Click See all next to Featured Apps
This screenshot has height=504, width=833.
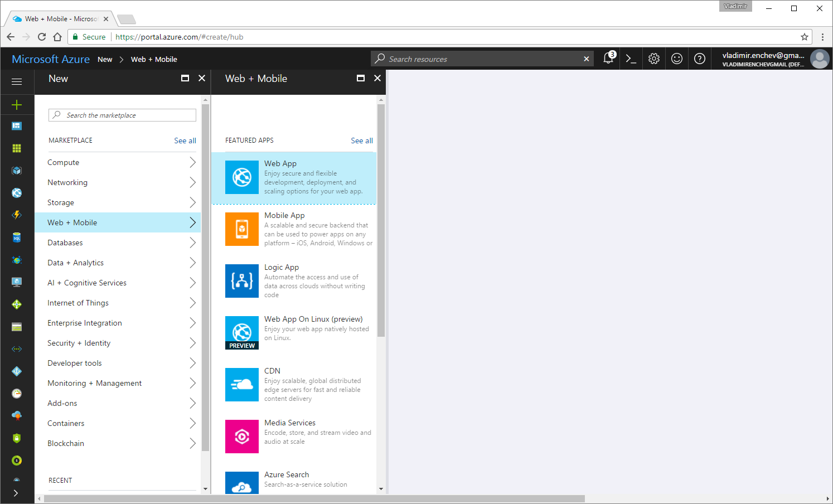pyautogui.click(x=362, y=140)
